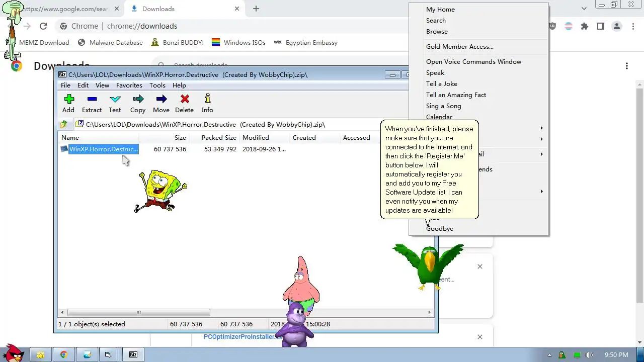Choose My Home from the context menu
Screen dimensions: 644x362
440,10
